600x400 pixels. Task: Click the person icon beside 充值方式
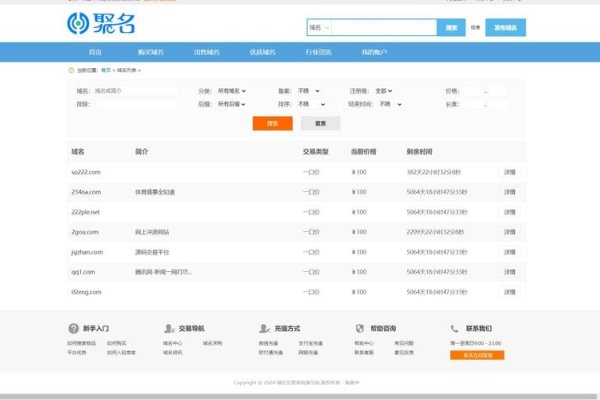pyautogui.click(x=264, y=328)
